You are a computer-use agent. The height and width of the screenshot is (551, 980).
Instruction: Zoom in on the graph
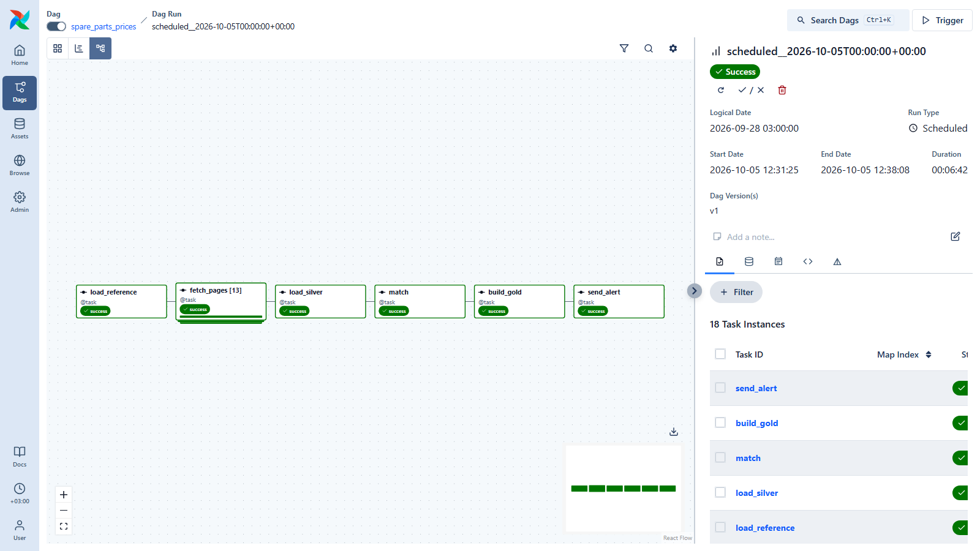(x=64, y=495)
